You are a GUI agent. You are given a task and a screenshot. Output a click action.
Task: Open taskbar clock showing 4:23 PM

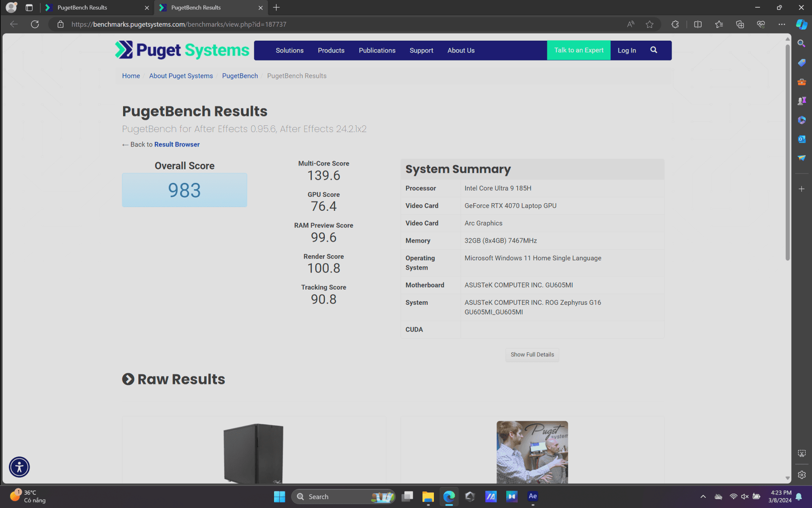[780, 496]
